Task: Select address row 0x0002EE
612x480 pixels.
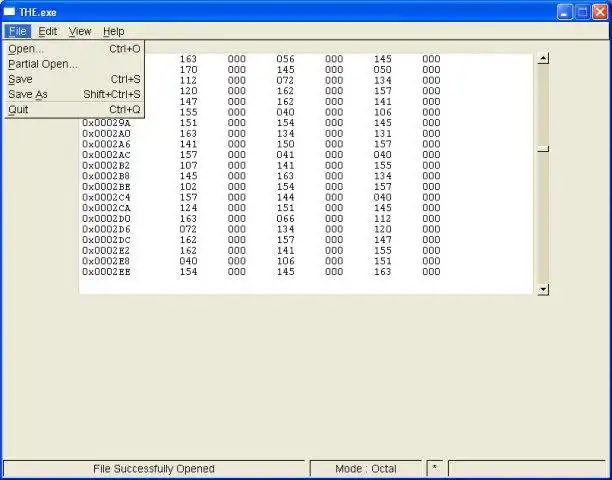Action: [106, 272]
